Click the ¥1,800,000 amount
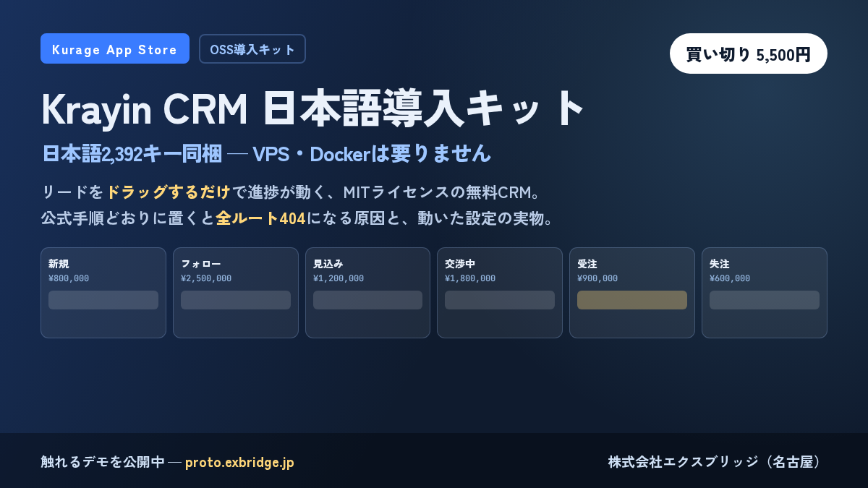Screen dimensions: 868x488 pos(470,278)
